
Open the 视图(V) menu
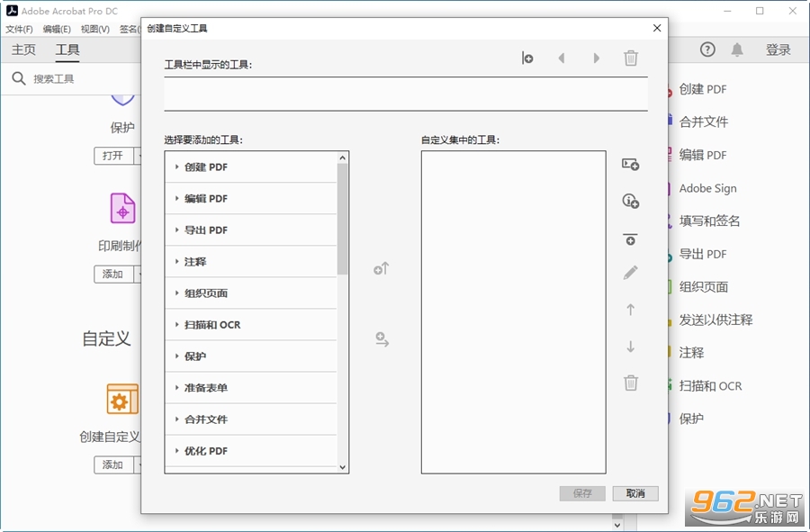coord(95,29)
